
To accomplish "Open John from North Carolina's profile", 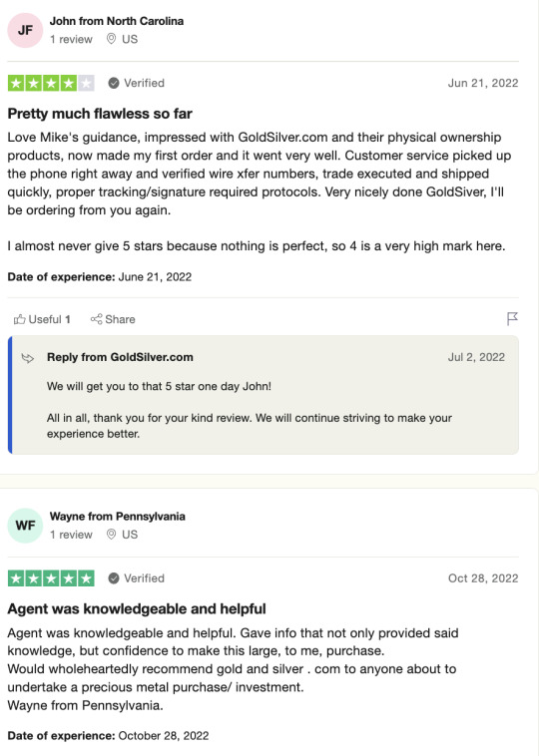I will point(117,21).
